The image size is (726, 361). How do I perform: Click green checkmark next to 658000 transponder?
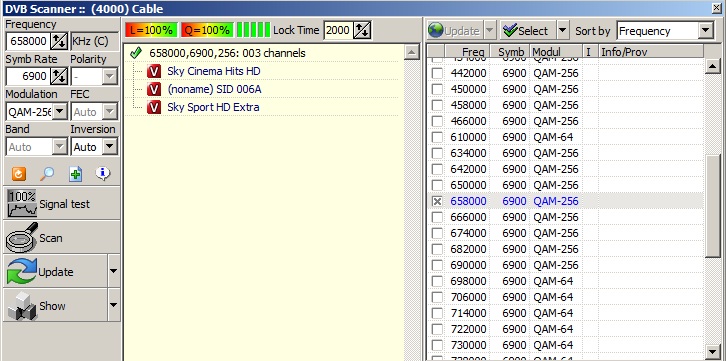[x=136, y=53]
